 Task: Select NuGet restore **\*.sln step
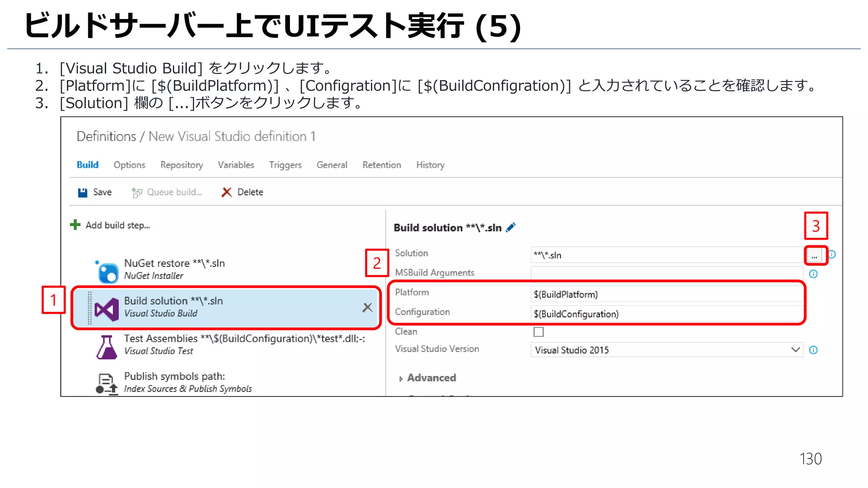coord(174,263)
